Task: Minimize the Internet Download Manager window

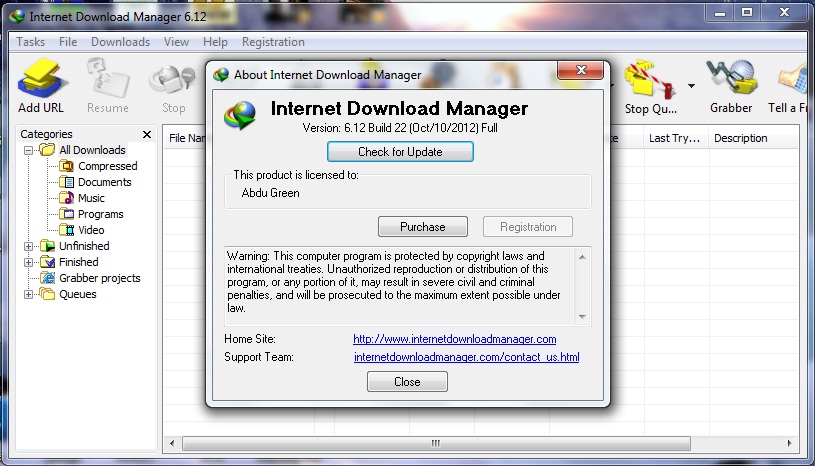Action: pos(720,14)
